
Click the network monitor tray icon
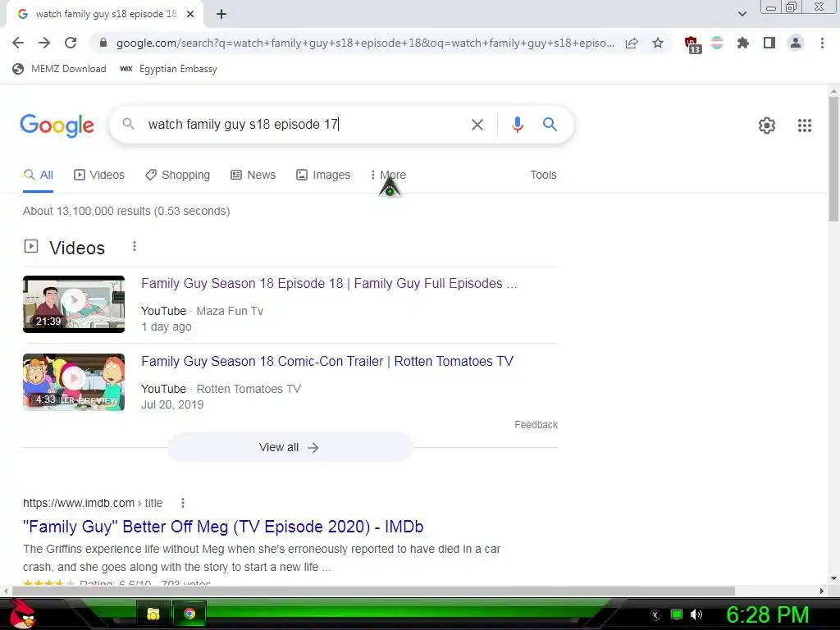pos(677,614)
